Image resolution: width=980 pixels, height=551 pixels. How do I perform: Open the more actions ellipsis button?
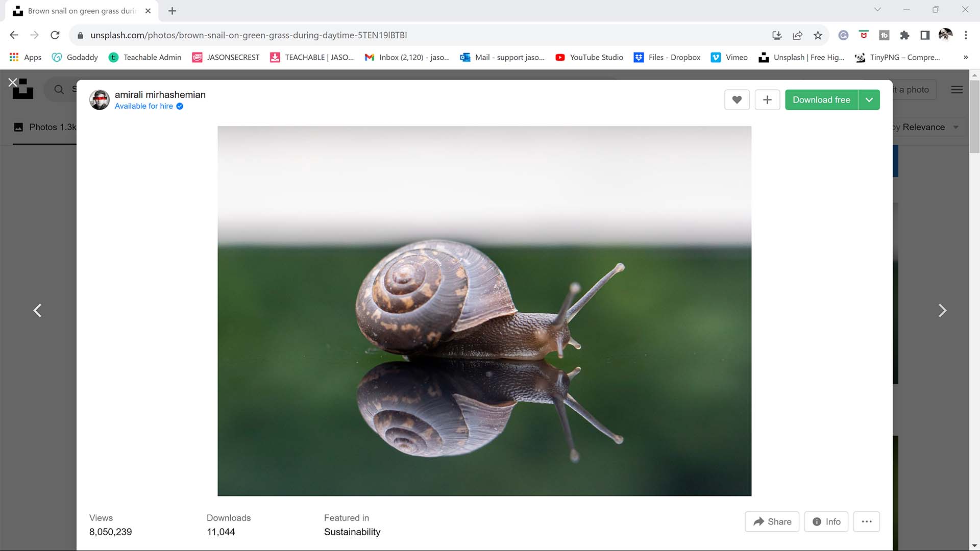867,521
